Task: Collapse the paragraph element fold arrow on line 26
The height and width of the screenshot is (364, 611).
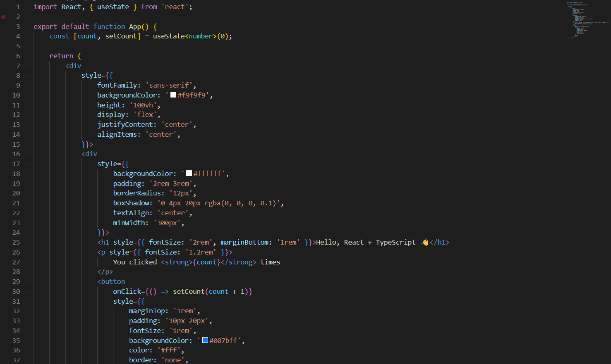Action: tap(28, 252)
